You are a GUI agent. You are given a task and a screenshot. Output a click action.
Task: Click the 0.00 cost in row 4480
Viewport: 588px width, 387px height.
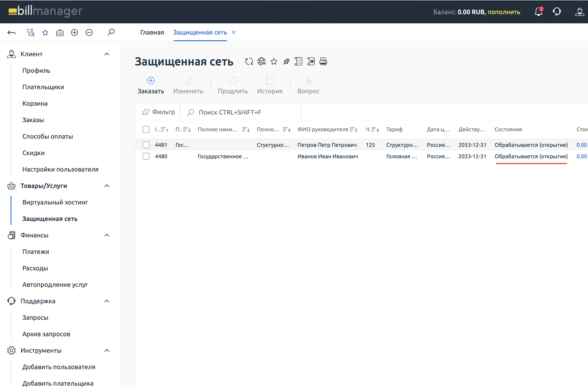click(x=581, y=156)
